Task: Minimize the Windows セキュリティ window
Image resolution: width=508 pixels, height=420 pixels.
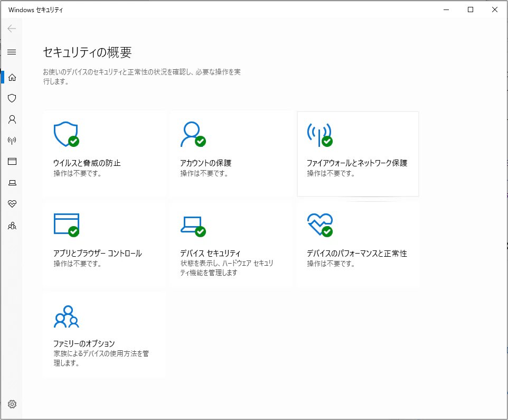Action: (x=446, y=10)
